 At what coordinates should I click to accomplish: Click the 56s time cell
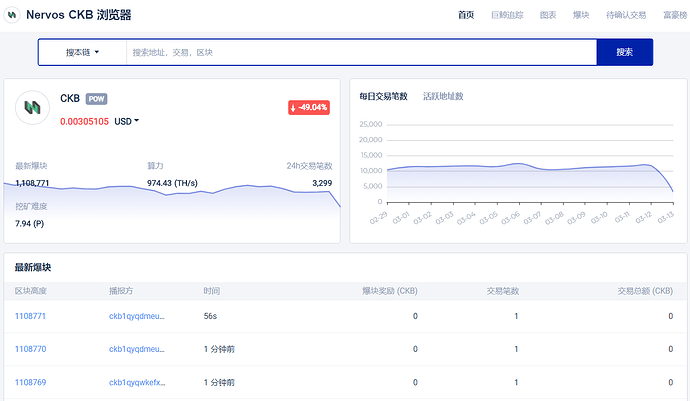click(210, 316)
